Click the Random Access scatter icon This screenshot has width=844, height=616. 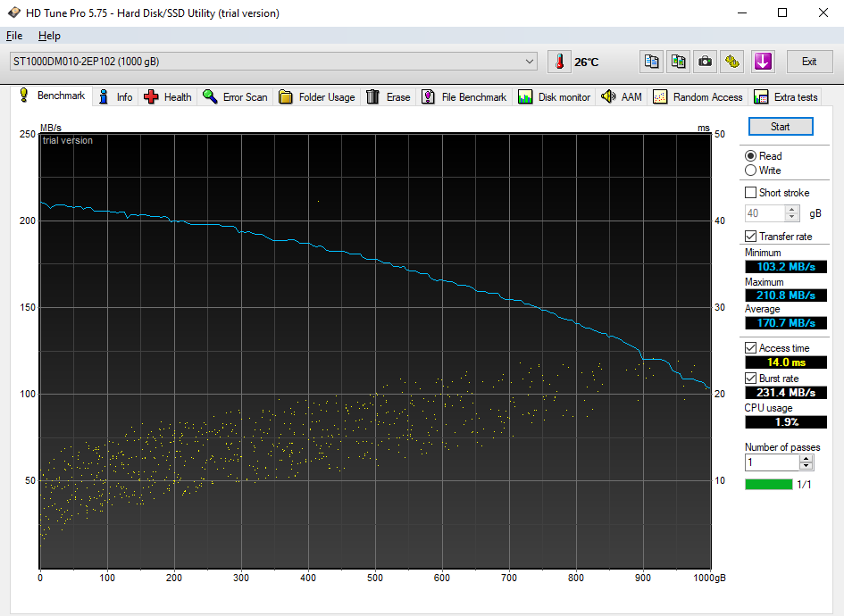click(x=660, y=96)
